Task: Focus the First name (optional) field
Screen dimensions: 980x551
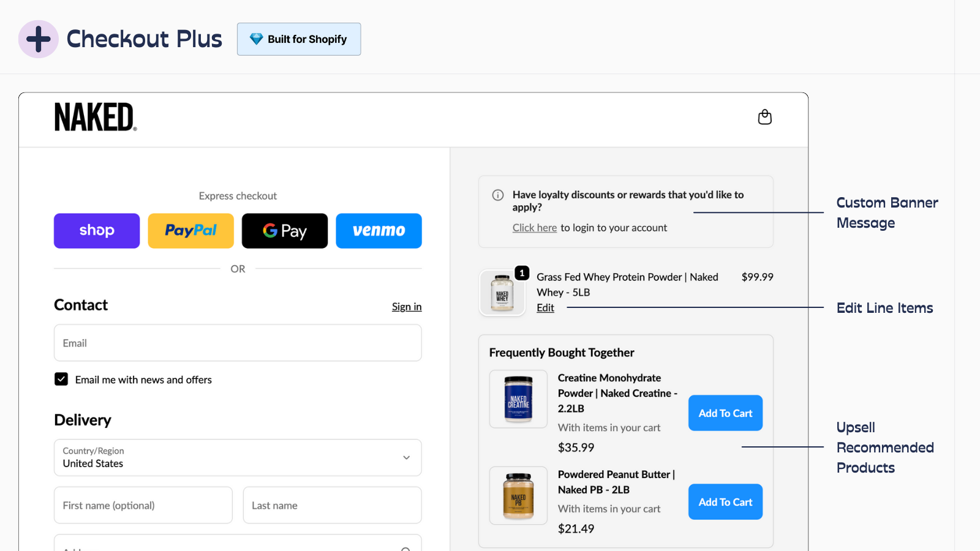Action: tap(143, 505)
